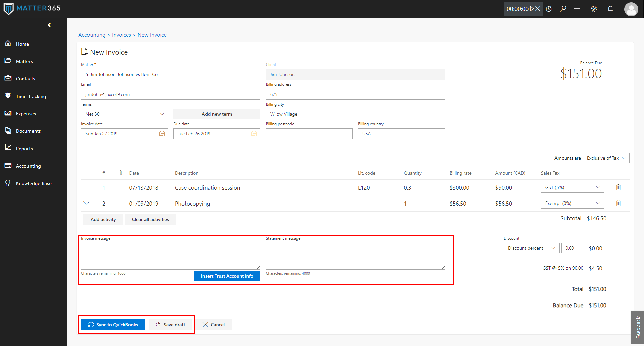Click into the Invoice message box

point(171,256)
